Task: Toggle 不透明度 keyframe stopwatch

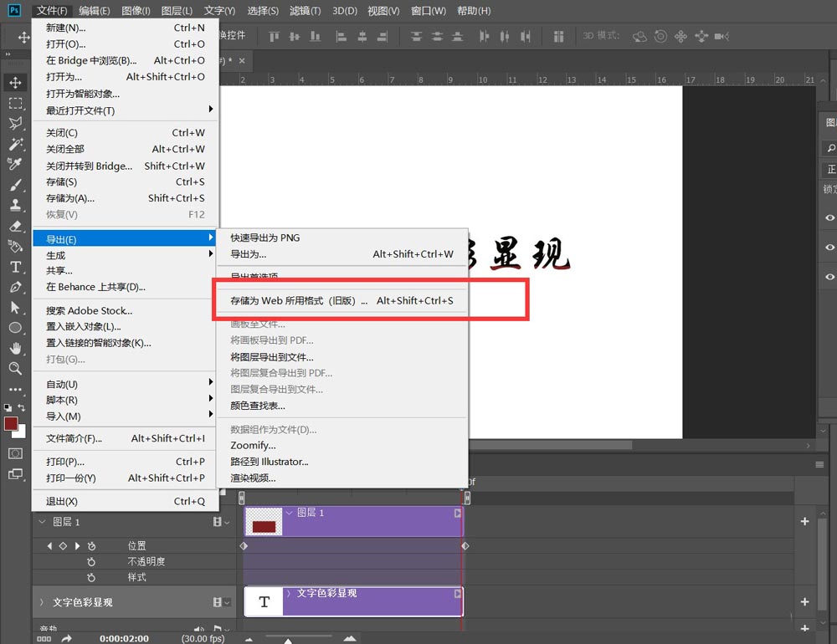Action: (x=91, y=562)
